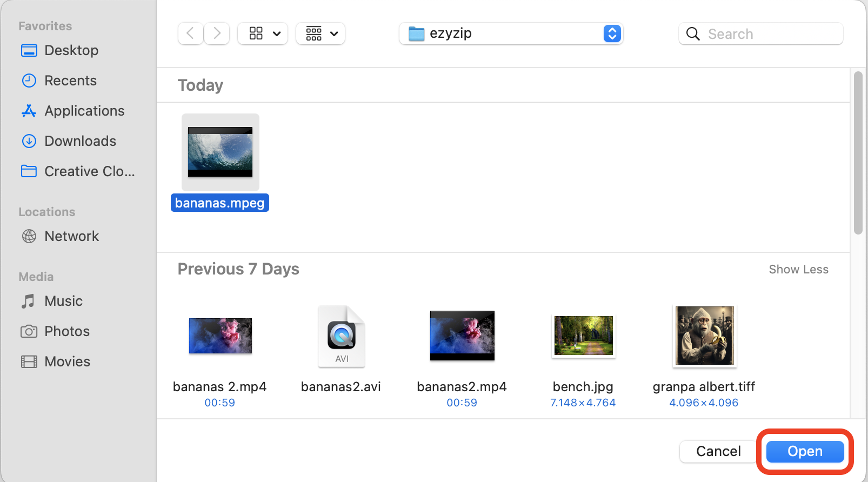This screenshot has width=868, height=482.
Task: Open the icon view mode dropdown
Action: tap(263, 34)
